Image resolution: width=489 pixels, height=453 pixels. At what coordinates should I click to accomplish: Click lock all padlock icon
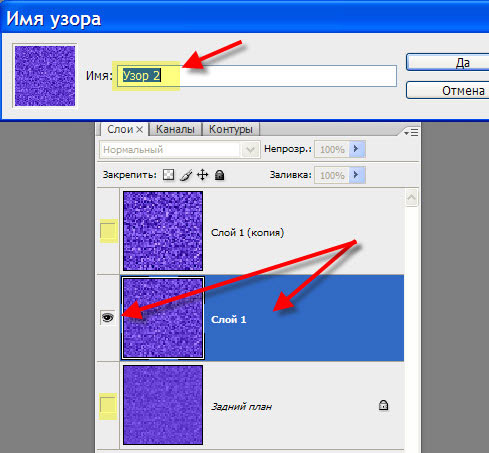coord(219,175)
